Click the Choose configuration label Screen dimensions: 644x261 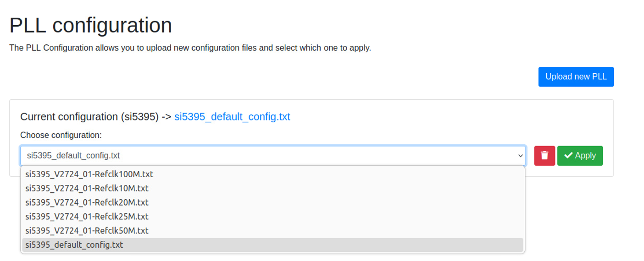pos(61,135)
